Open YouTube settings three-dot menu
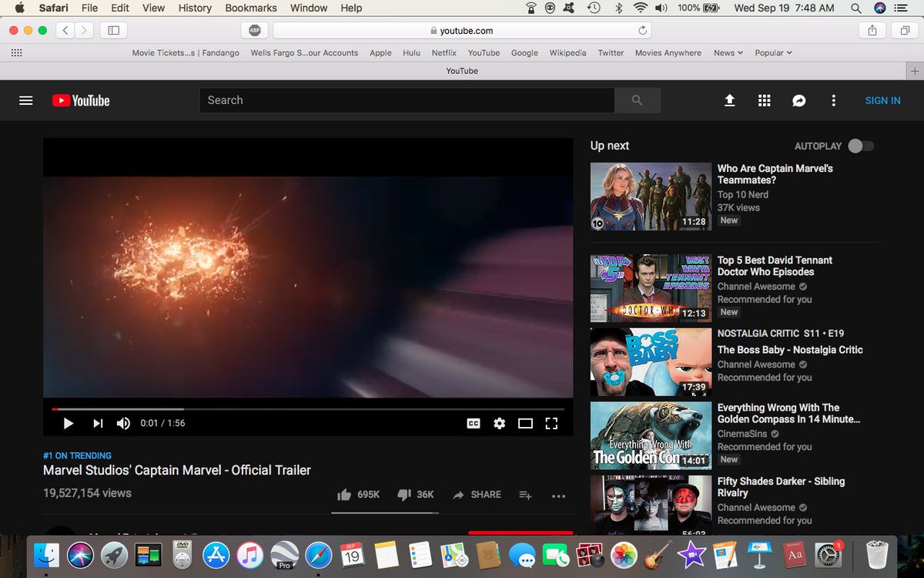This screenshot has height=578, width=924. (x=833, y=100)
